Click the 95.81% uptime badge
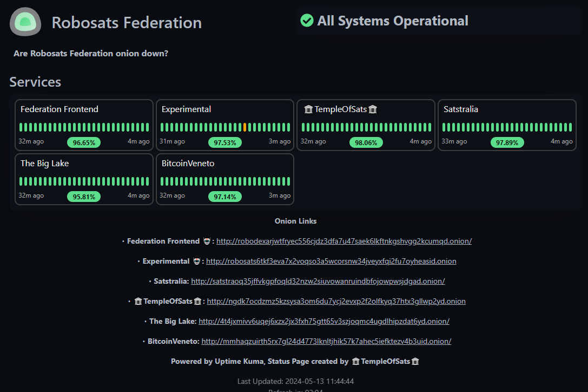Image resolution: width=588 pixels, height=392 pixels. click(x=84, y=197)
